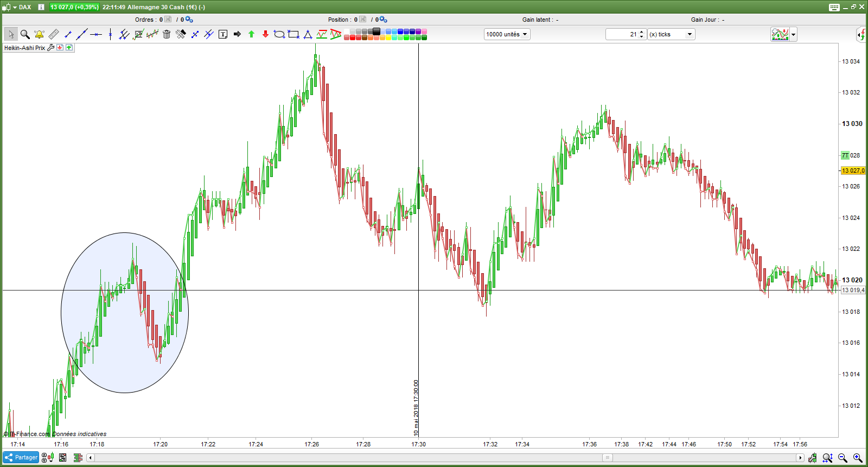
Task: Open Heikin-Ashi price settings wrench
Action: click(51, 48)
